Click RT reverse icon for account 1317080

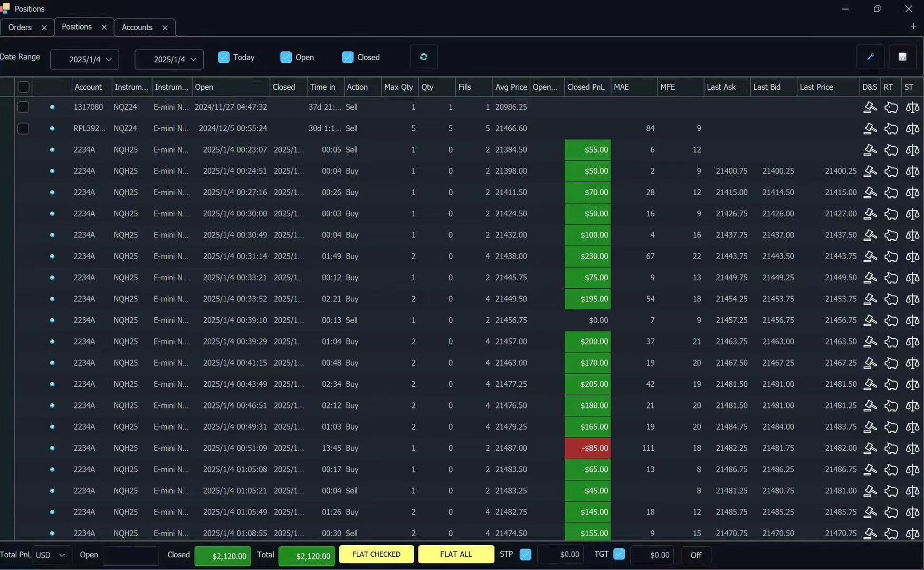[891, 108]
